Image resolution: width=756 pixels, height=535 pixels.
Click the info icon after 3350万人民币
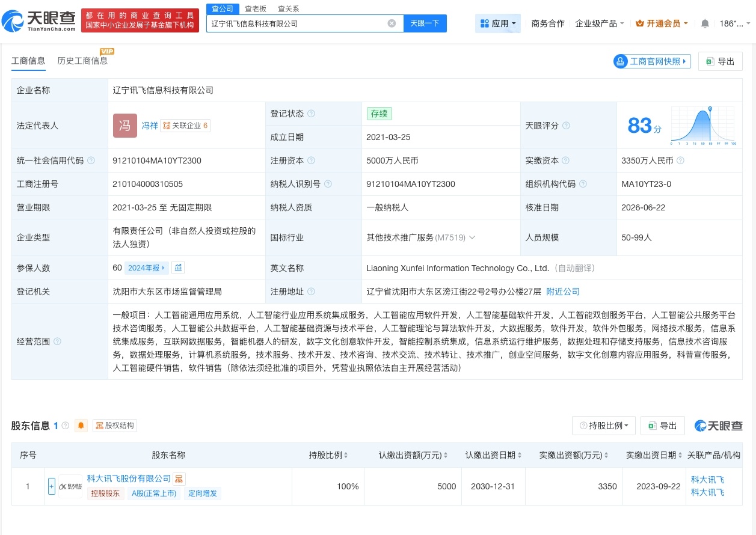click(680, 160)
